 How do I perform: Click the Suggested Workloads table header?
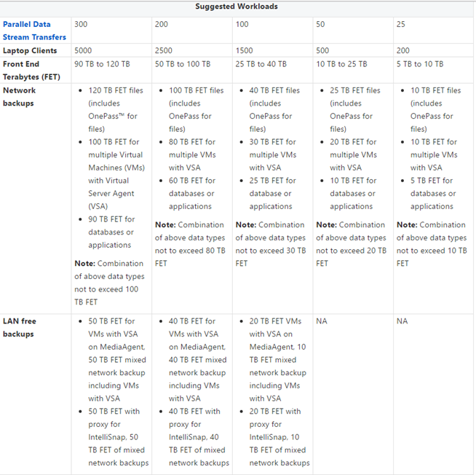click(236, 7)
